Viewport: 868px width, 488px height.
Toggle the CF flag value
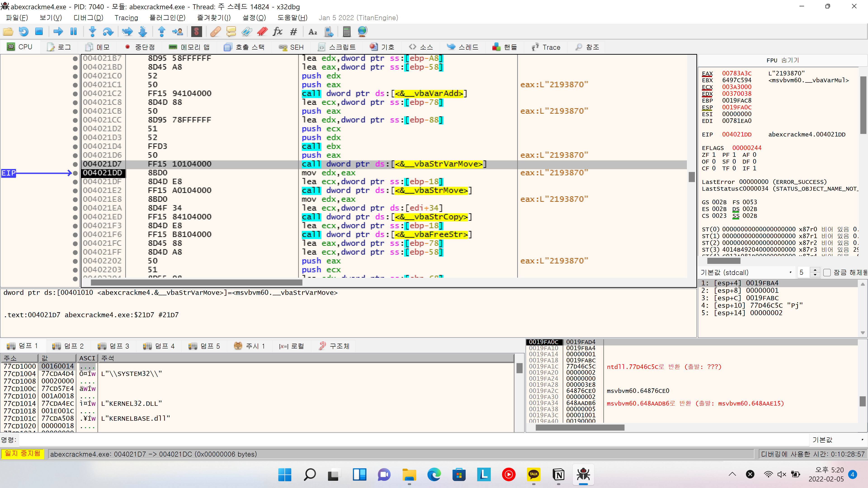(713, 168)
